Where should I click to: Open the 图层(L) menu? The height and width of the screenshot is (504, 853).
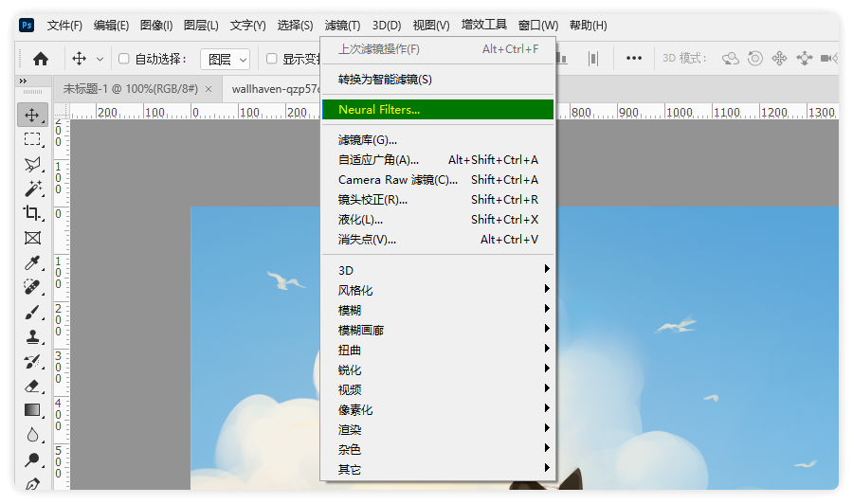click(201, 25)
